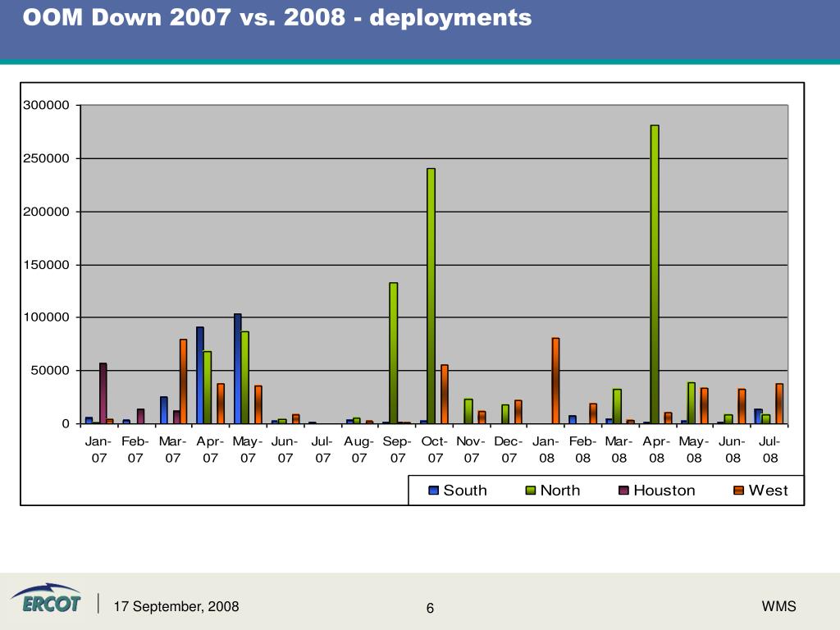Click the 'South' legend label
The width and height of the screenshot is (840, 630).
(x=465, y=491)
